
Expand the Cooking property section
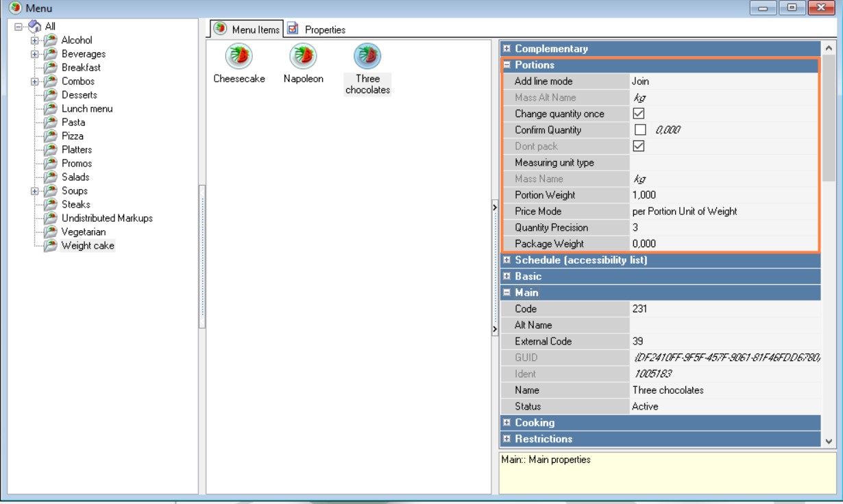(507, 423)
